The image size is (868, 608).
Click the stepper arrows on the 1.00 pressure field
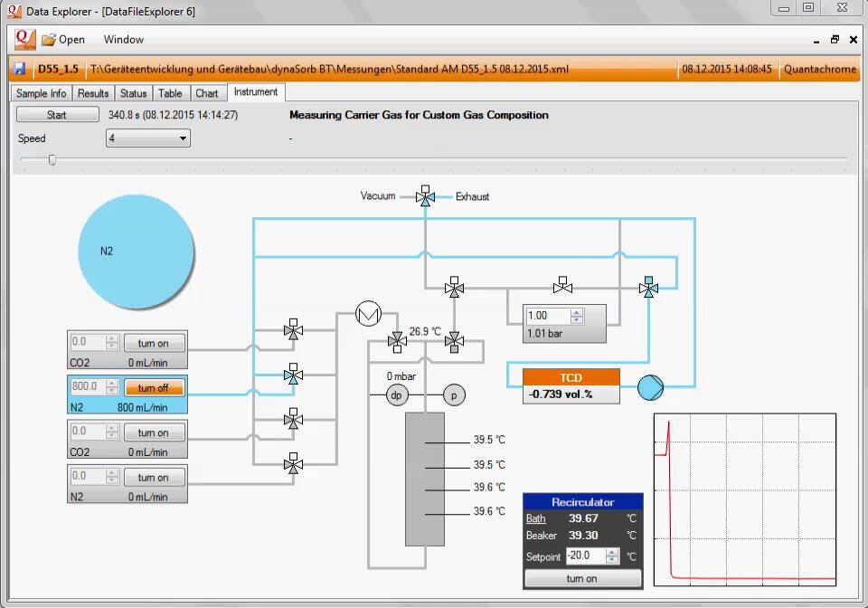point(577,316)
